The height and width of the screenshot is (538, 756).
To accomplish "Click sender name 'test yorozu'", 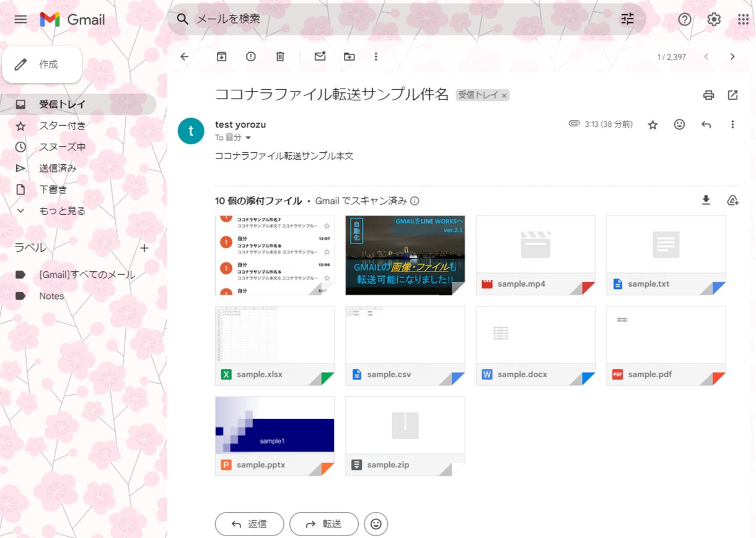I will click(x=240, y=124).
